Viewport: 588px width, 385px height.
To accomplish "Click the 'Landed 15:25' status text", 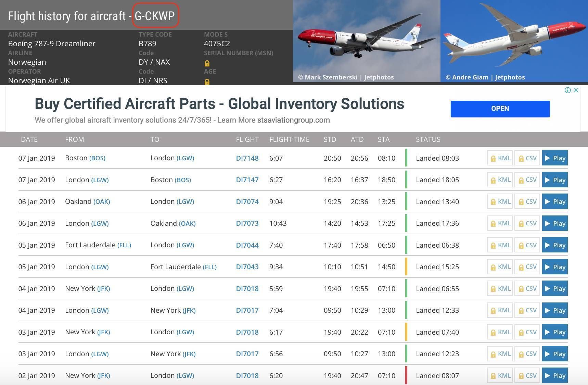I will coord(437,267).
